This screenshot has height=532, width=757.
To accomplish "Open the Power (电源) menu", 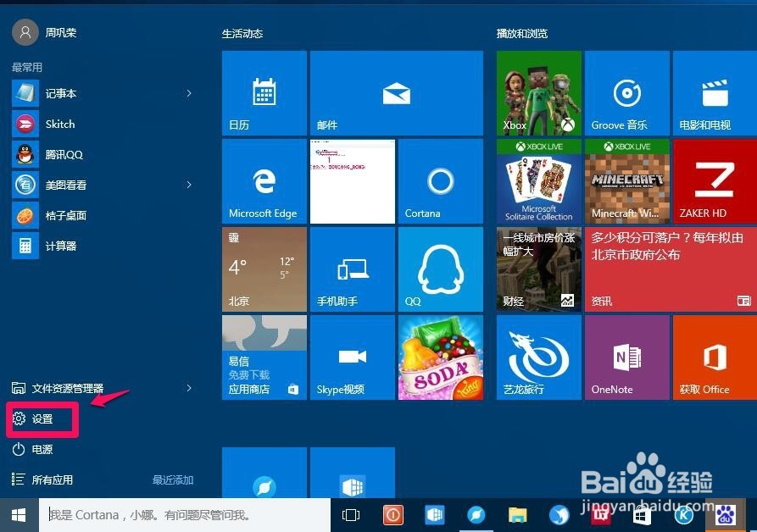I will [x=33, y=449].
